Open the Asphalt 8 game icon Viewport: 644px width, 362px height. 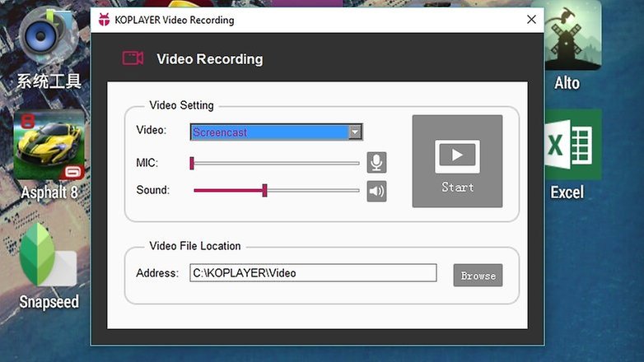click(49, 145)
